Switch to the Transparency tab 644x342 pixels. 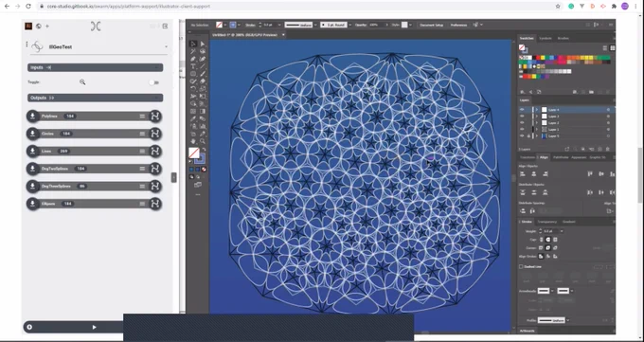point(547,222)
